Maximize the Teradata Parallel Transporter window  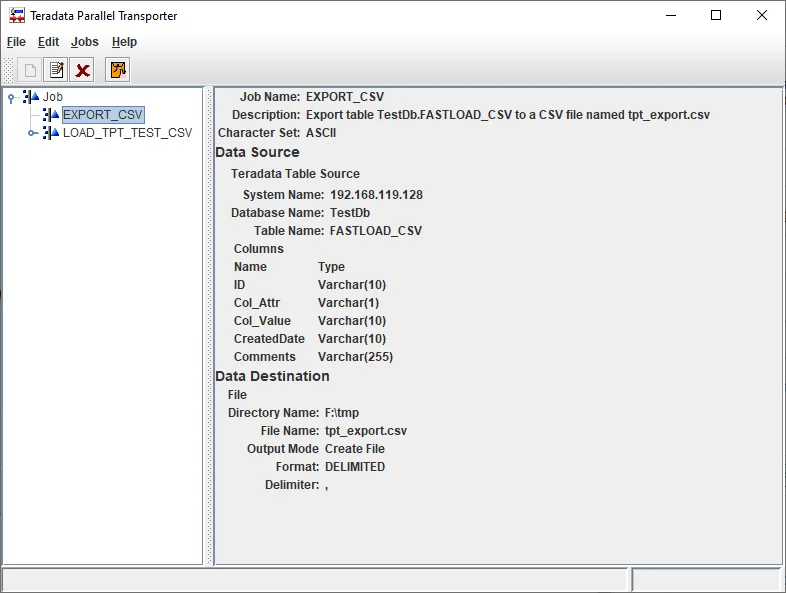716,15
